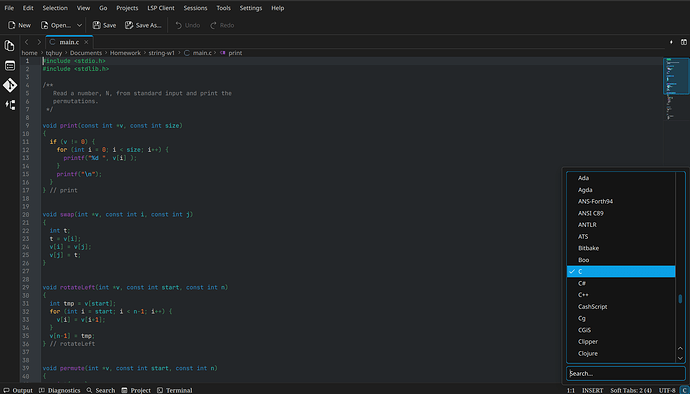
Task: Open the Sessions menu
Action: pyautogui.click(x=195, y=8)
